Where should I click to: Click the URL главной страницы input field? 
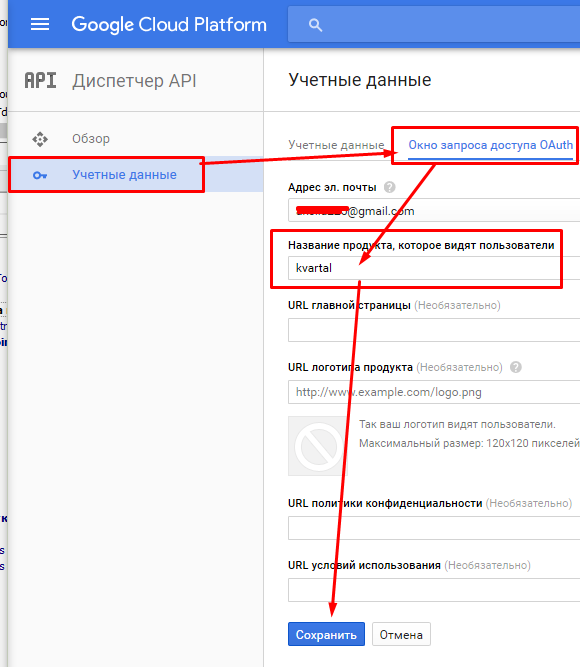click(x=434, y=330)
